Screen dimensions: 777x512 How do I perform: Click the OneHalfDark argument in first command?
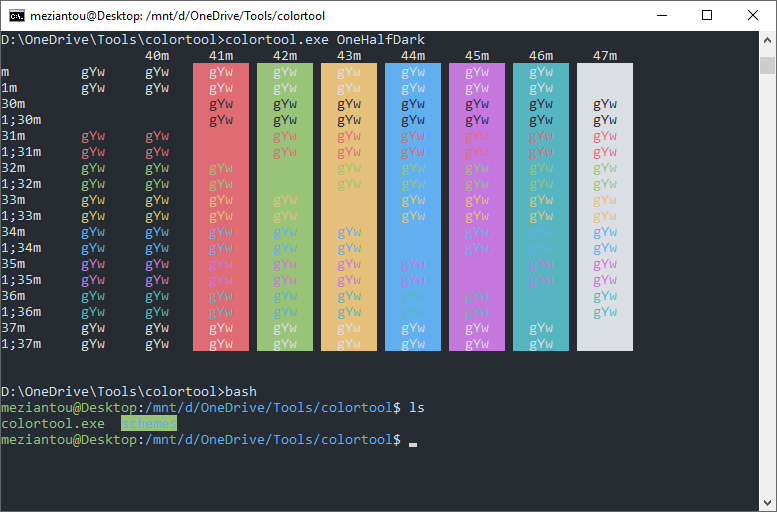coord(380,39)
